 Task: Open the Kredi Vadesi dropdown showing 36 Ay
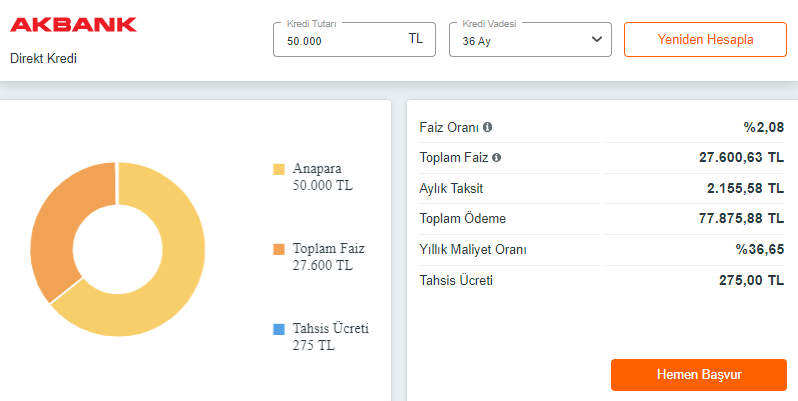(520, 40)
